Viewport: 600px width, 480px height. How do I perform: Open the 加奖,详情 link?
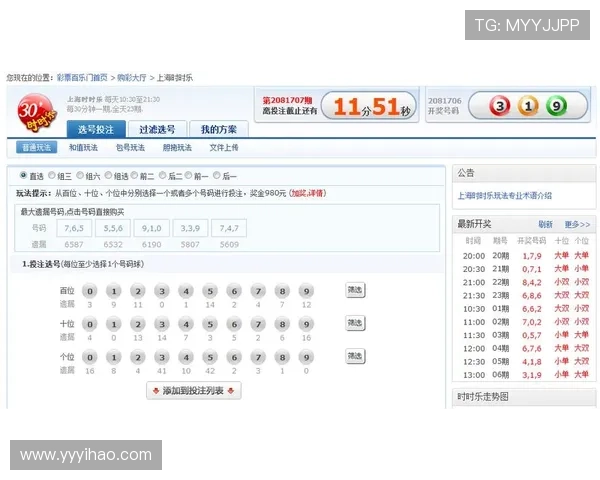[x=307, y=193]
